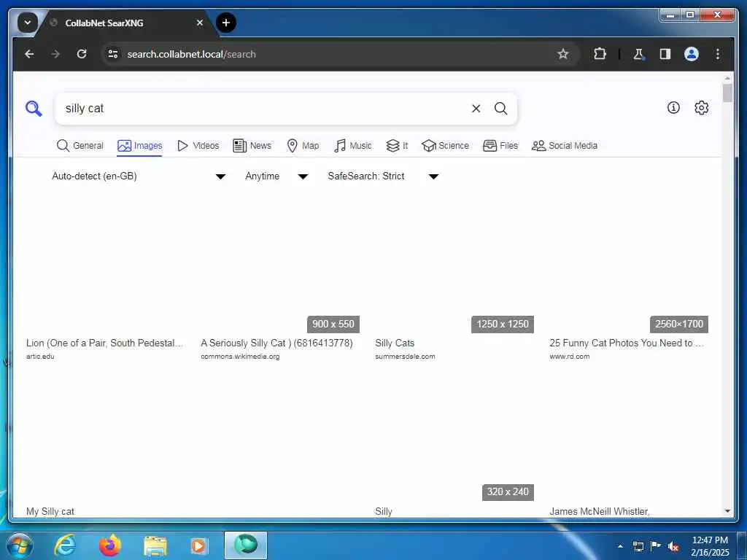
Task: Click the commons.wikimedia.org source text
Action: click(x=240, y=356)
